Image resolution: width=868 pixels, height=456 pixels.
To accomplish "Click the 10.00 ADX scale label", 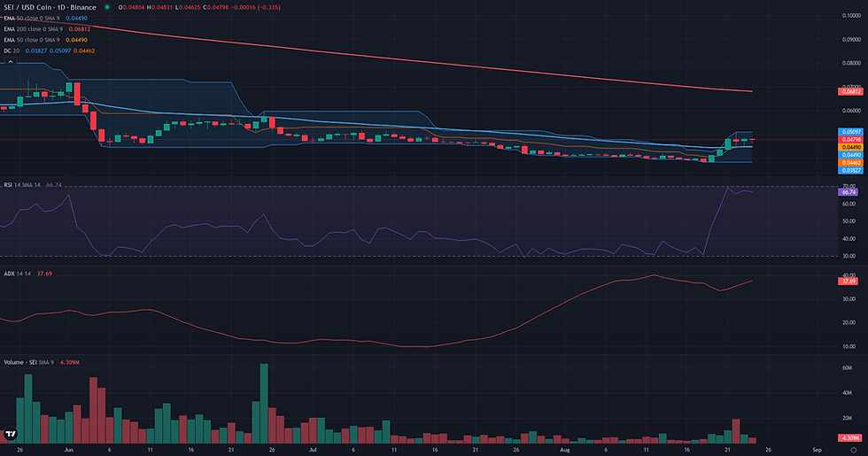I will pyautogui.click(x=849, y=346).
